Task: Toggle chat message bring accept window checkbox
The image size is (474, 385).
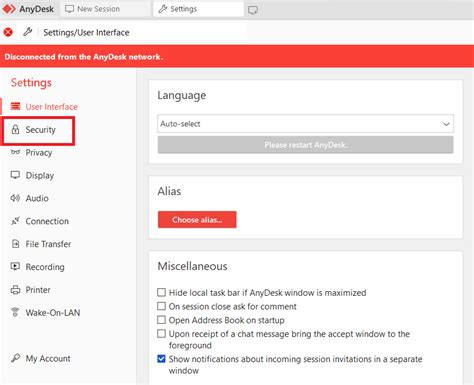Action: click(x=161, y=333)
